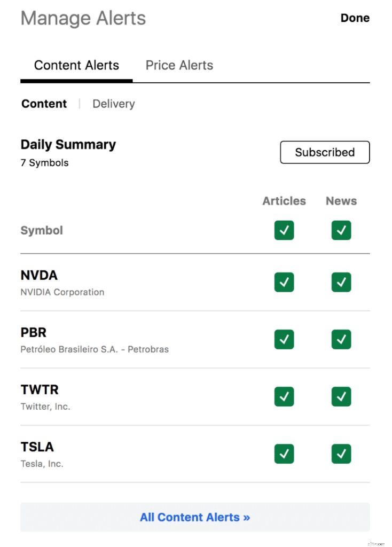
Task: Toggle News checkbox for TSLA
Action: (341, 454)
